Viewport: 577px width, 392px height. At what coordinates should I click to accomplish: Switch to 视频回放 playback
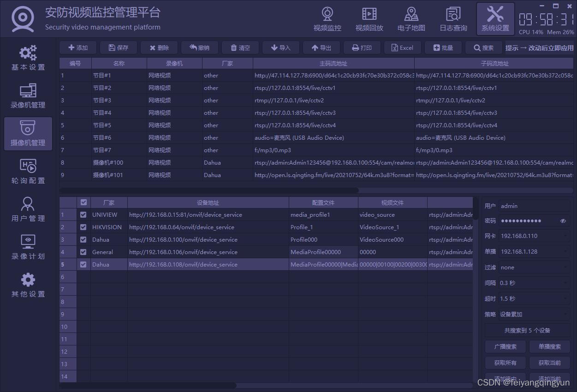(x=369, y=19)
